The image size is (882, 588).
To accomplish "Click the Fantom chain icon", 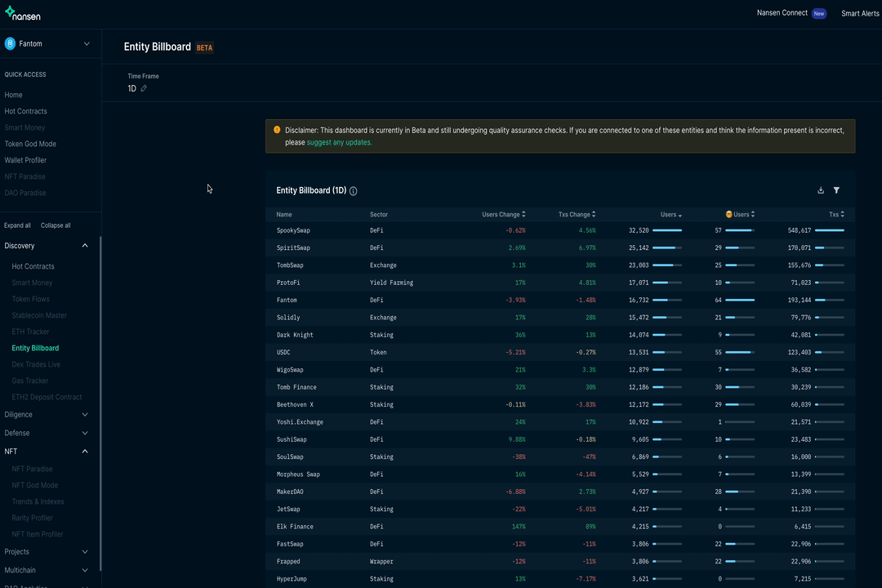I will point(10,44).
